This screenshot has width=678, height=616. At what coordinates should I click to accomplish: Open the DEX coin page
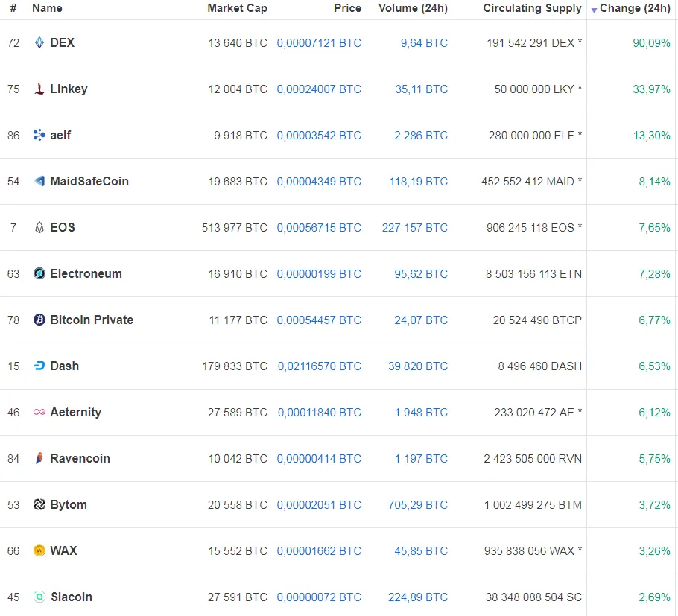coord(63,42)
